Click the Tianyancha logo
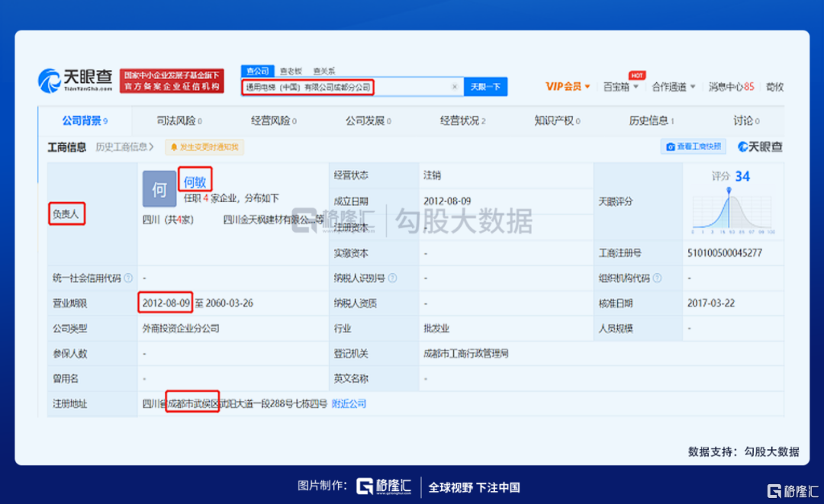Image resolution: width=824 pixels, height=504 pixels. click(x=75, y=81)
